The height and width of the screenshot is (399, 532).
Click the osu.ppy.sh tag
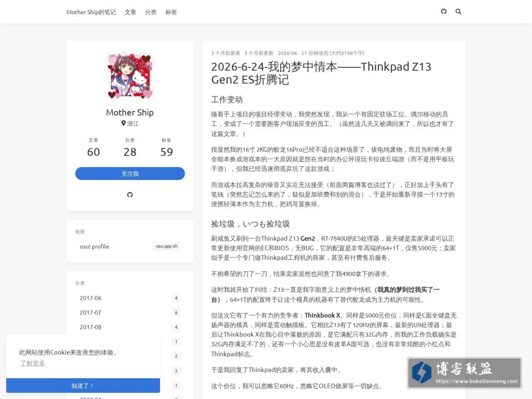click(x=167, y=246)
